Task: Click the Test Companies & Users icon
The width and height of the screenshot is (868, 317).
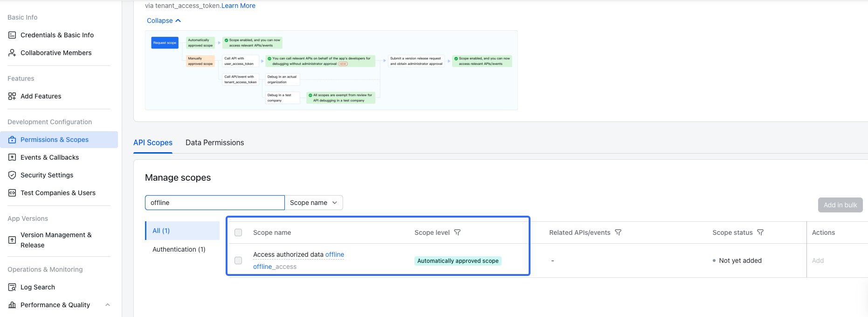Action: coord(12,193)
